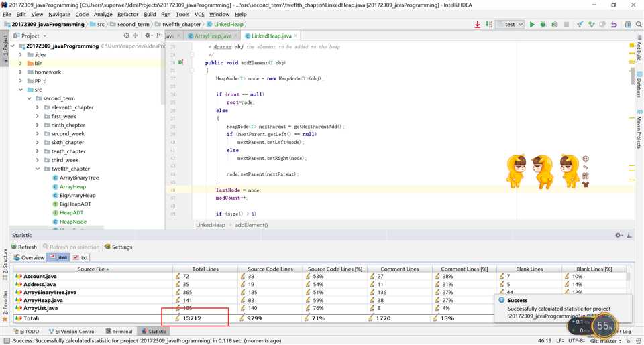Toggle the 1: Project tool window stripe
The image size is (644, 345).
[5, 49]
